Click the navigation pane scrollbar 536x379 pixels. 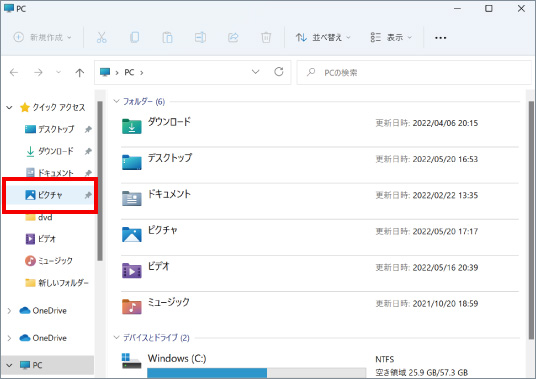pos(100,181)
